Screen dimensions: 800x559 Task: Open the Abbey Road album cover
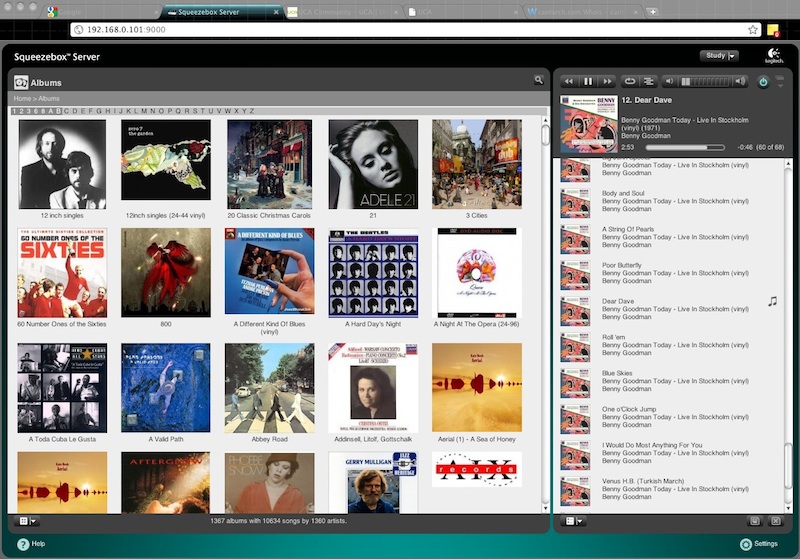269,388
